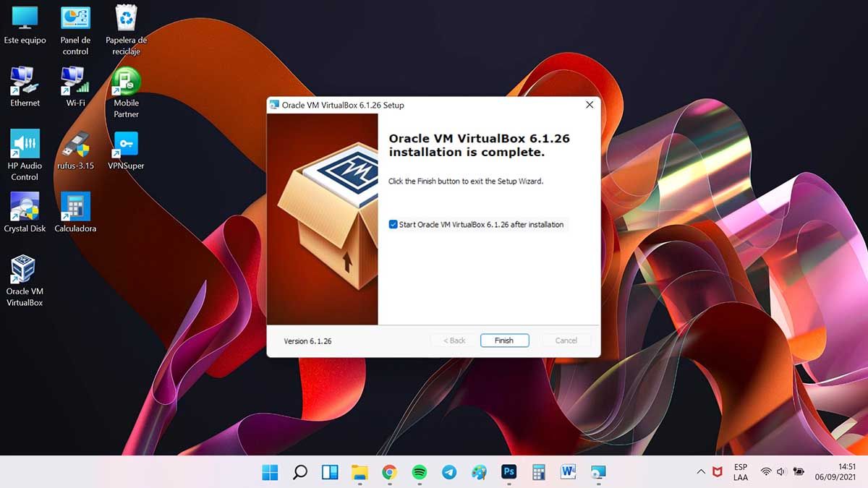The width and height of the screenshot is (868, 488).
Task: Close the VirtualBox Setup dialog
Action: click(589, 105)
